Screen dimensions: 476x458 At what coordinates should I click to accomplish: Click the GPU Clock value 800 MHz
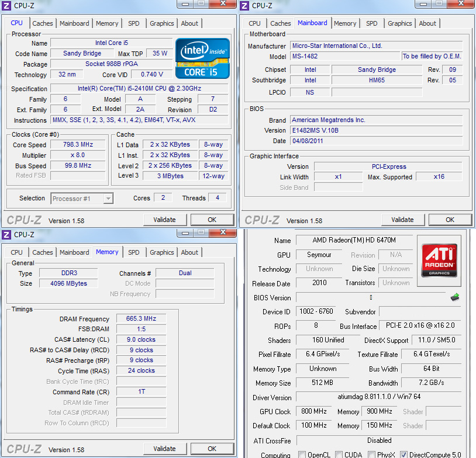[x=314, y=411]
